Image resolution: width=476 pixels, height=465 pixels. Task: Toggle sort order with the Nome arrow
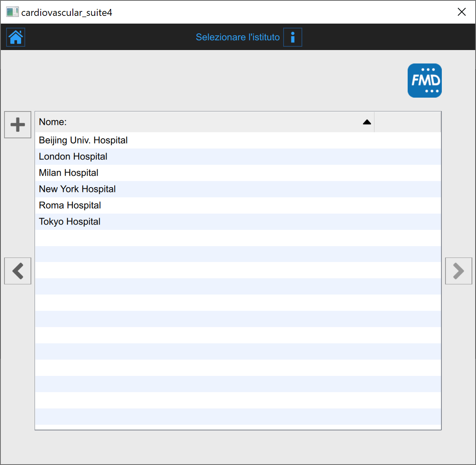point(367,122)
